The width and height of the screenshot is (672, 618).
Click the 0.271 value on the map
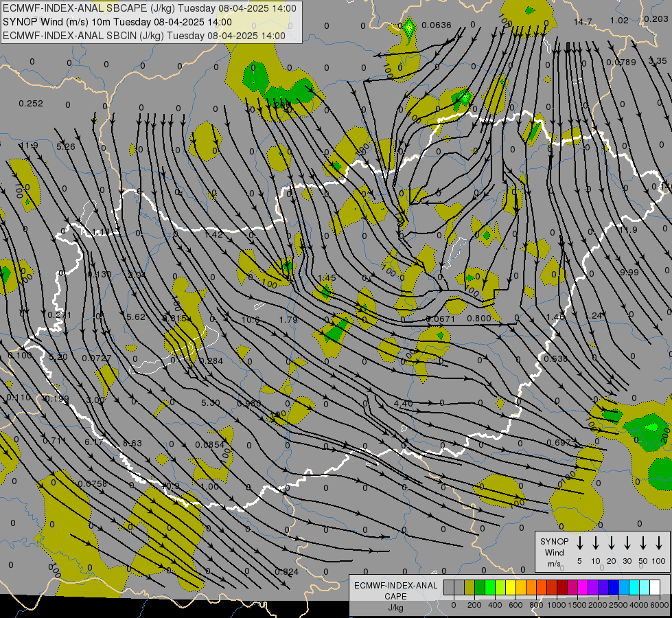click(x=60, y=315)
